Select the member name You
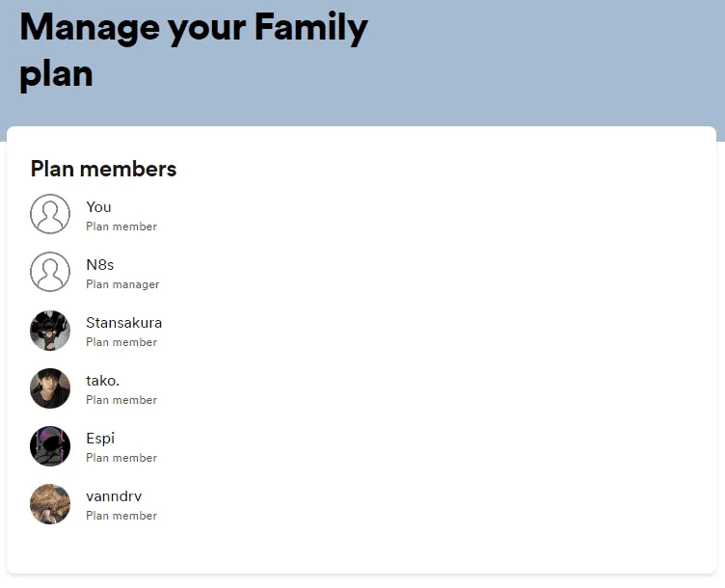This screenshot has height=588, width=725. point(98,207)
